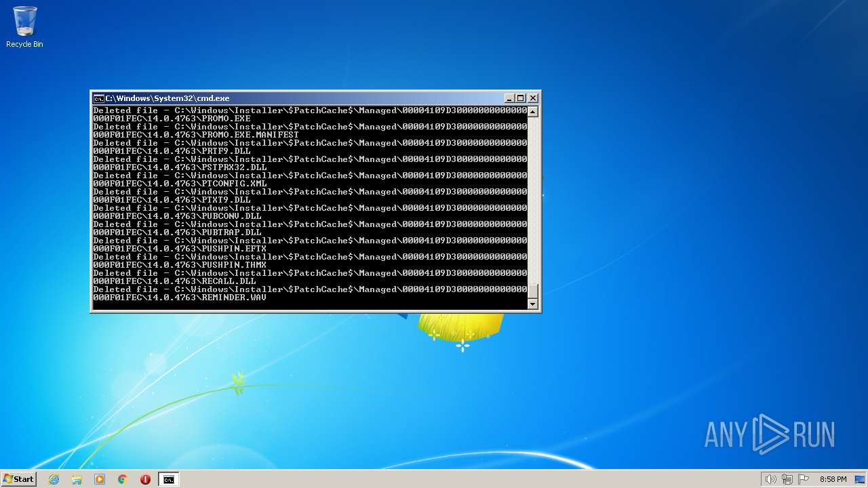
Task: Click the 8:58 PM clock
Action: pos(833,479)
